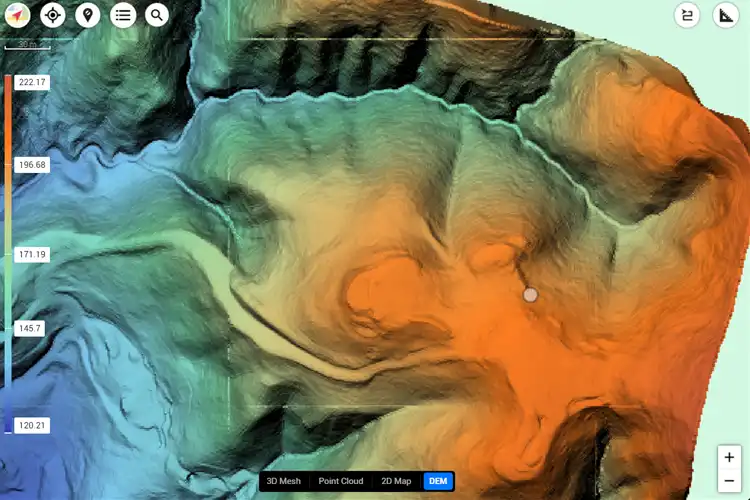
Task: Switch to 3D Mesh view
Action: pos(283,481)
